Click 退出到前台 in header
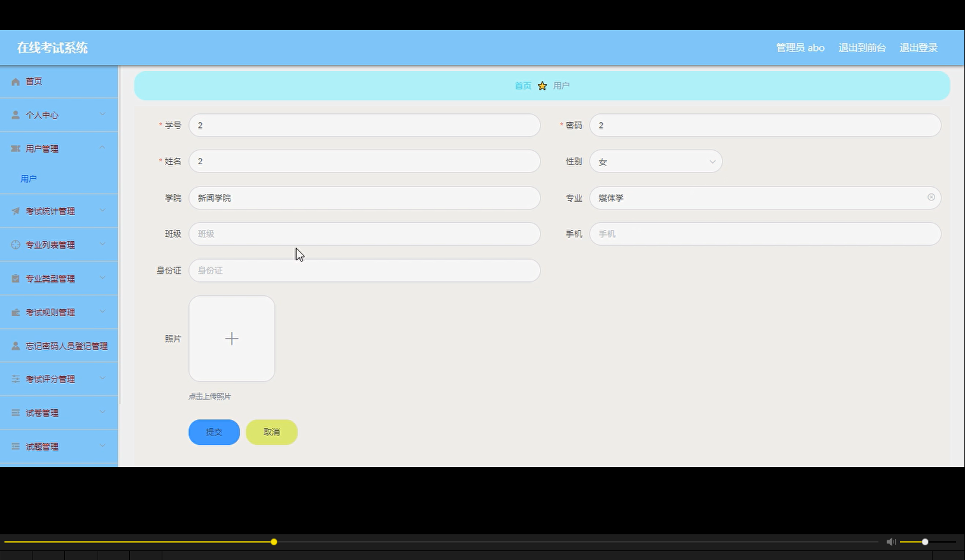 coord(862,48)
